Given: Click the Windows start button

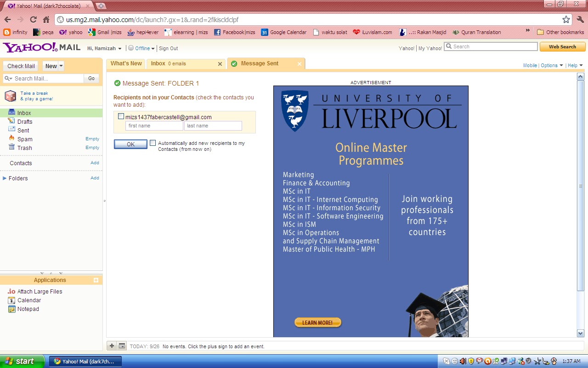Looking at the screenshot, I should tap(22, 361).
